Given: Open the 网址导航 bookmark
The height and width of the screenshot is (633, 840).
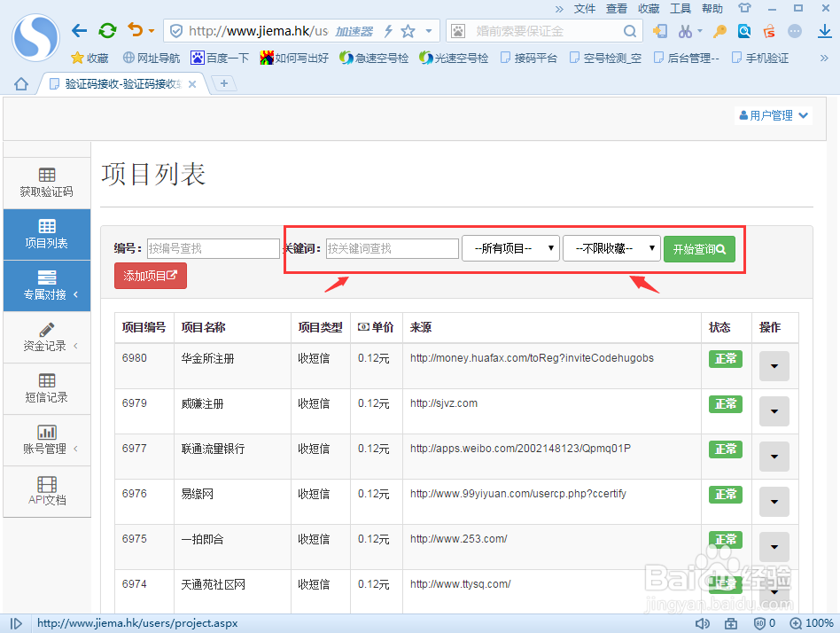Looking at the screenshot, I should point(152,58).
